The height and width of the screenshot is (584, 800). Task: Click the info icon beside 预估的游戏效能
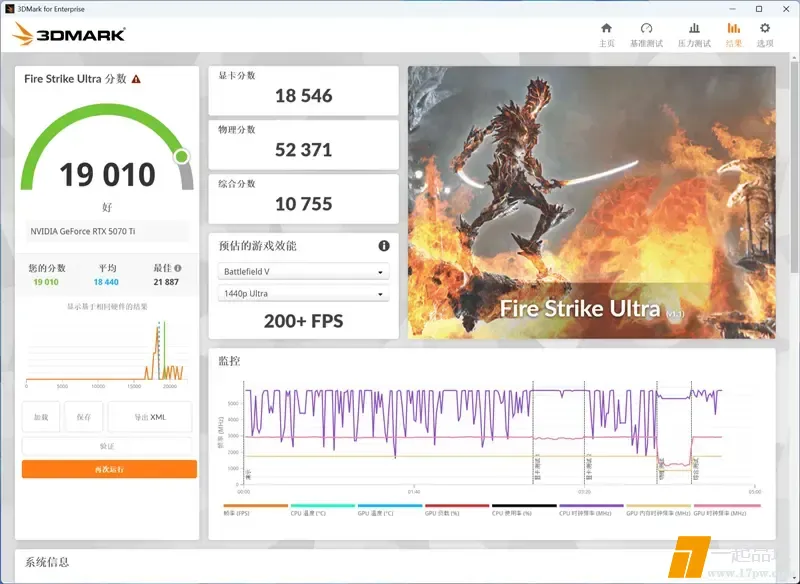[x=384, y=246]
